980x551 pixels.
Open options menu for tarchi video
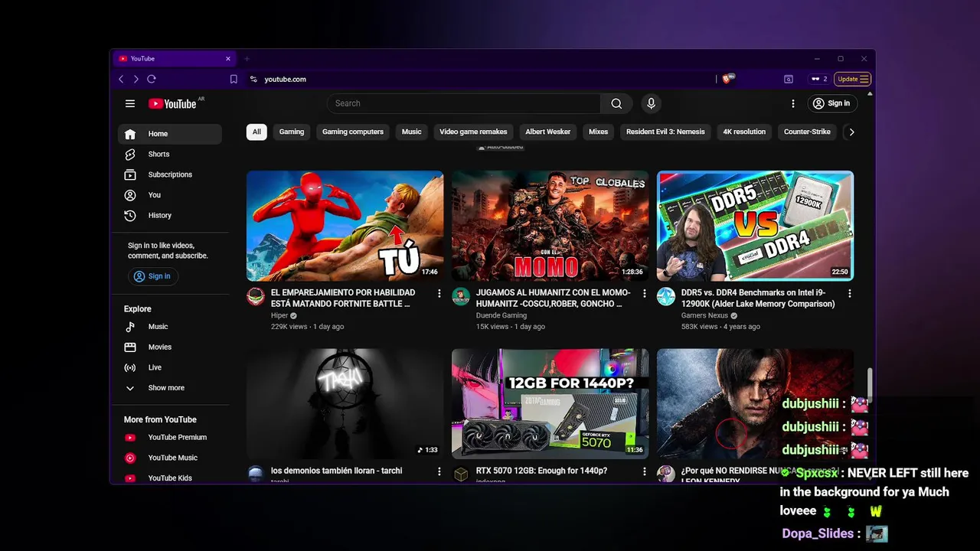tap(439, 471)
